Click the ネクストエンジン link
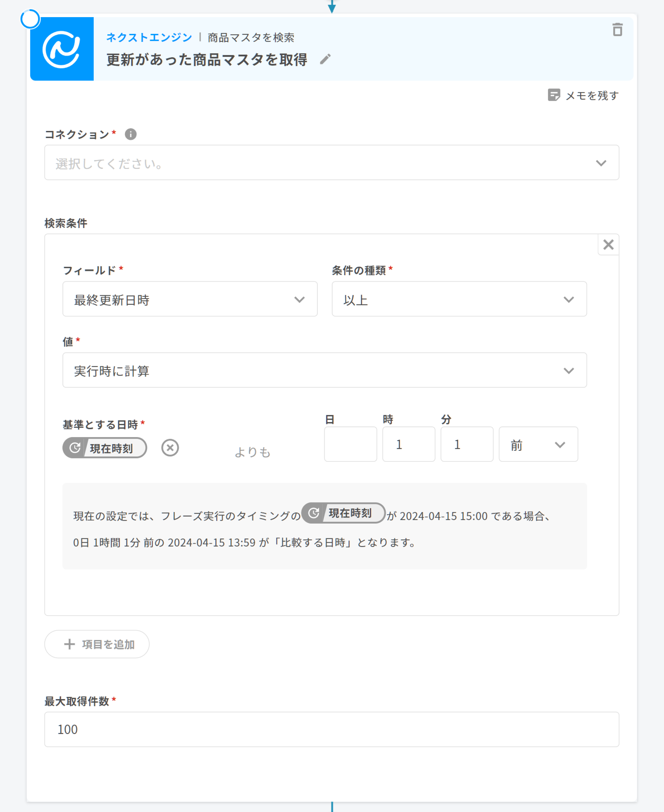Image resolution: width=664 pixels, height=812 pixels. [149, 37]
